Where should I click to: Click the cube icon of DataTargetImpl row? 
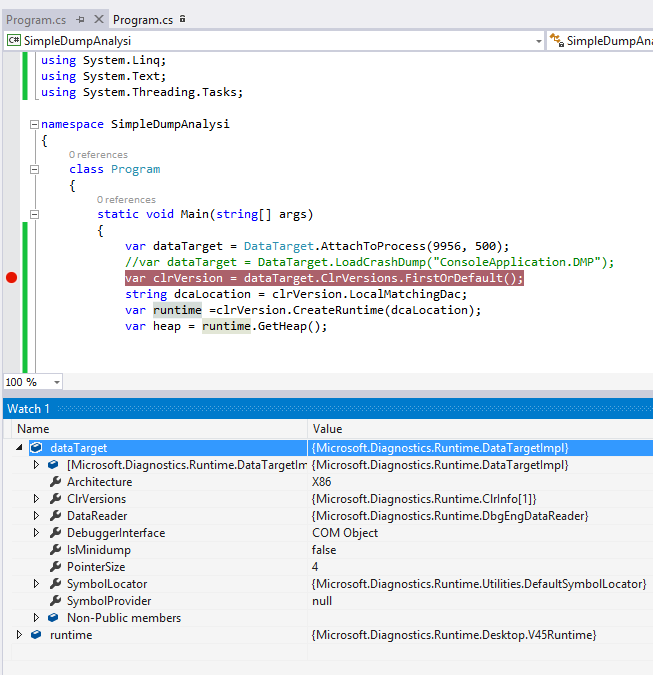tap(53, 464)
